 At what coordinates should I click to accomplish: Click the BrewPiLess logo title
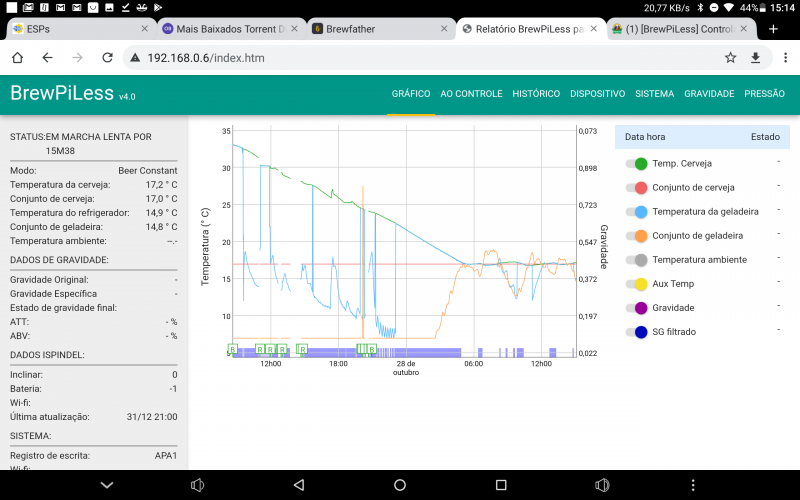(x=62, y=93)
